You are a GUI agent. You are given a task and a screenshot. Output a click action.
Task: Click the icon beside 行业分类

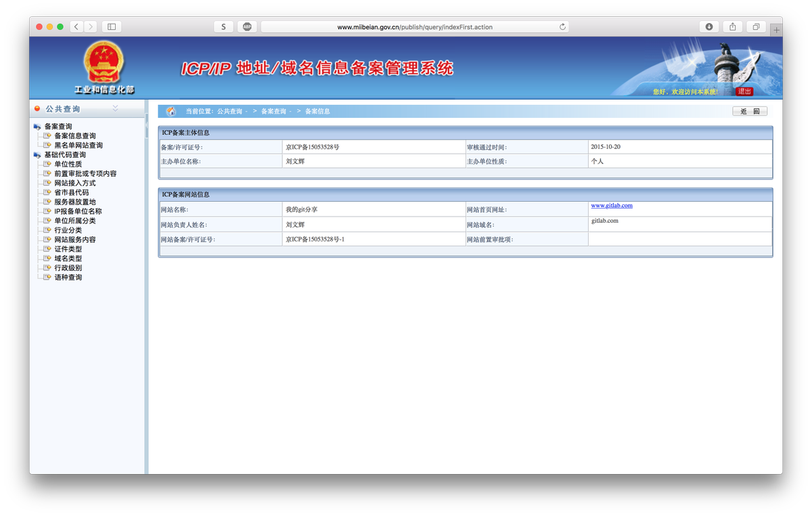tap(47, 230)
